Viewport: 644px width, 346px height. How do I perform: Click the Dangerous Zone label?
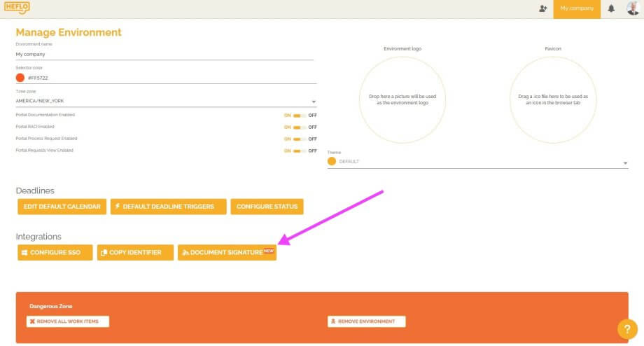(x=51, y=306)
